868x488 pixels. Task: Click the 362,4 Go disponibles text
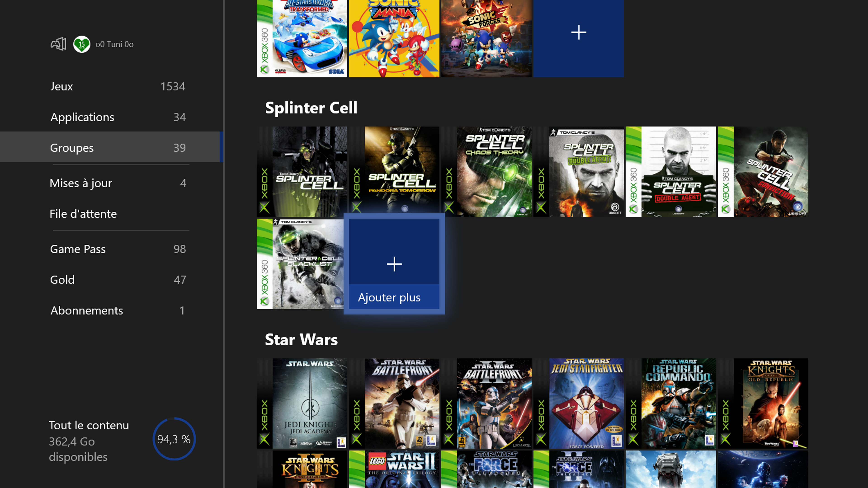[x=78, y=449]
